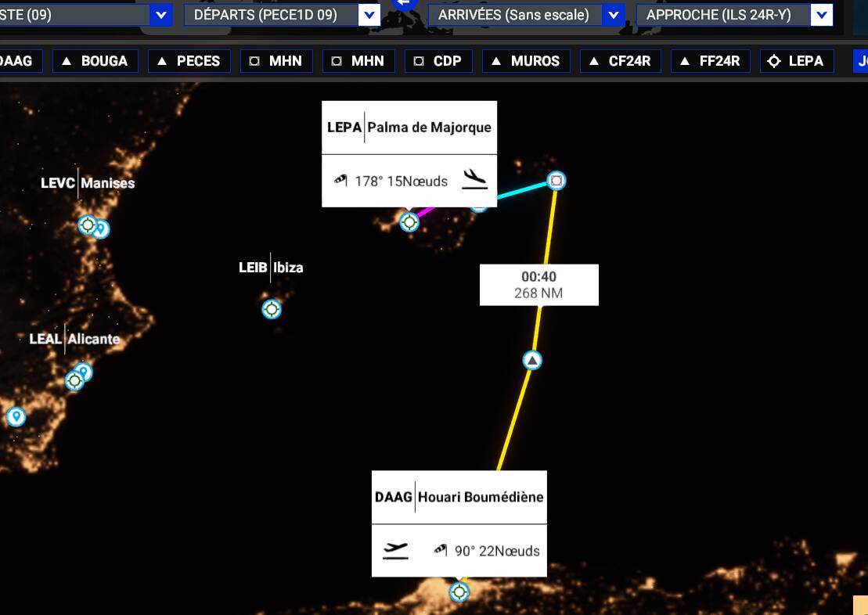Select the square VOR waypoint marker

pyautogui.click(x=556, y=181)
